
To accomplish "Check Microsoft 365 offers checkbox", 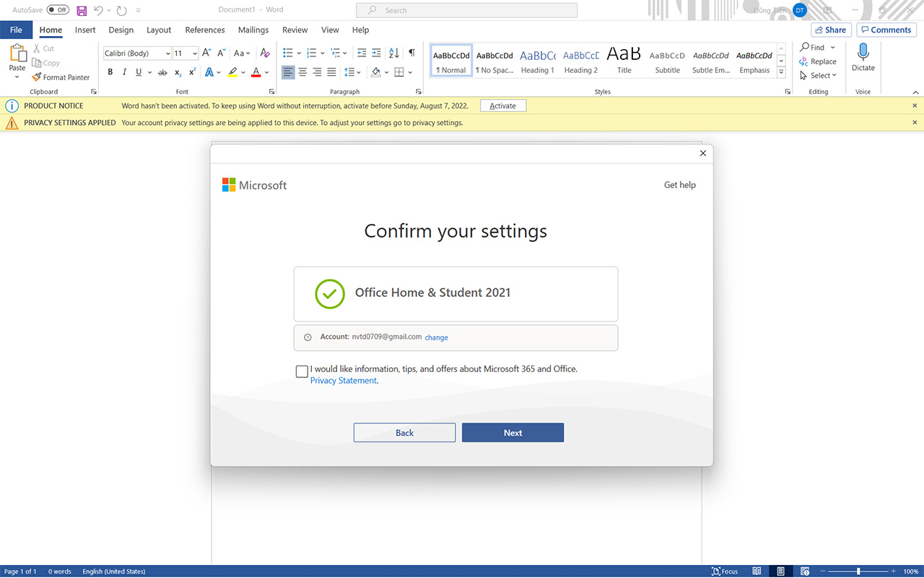I will [x=302, y=371].
